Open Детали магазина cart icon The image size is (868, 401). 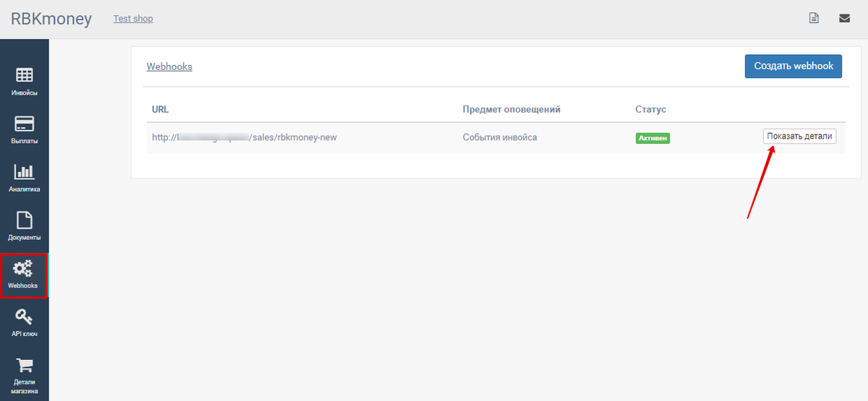point(25,365)
